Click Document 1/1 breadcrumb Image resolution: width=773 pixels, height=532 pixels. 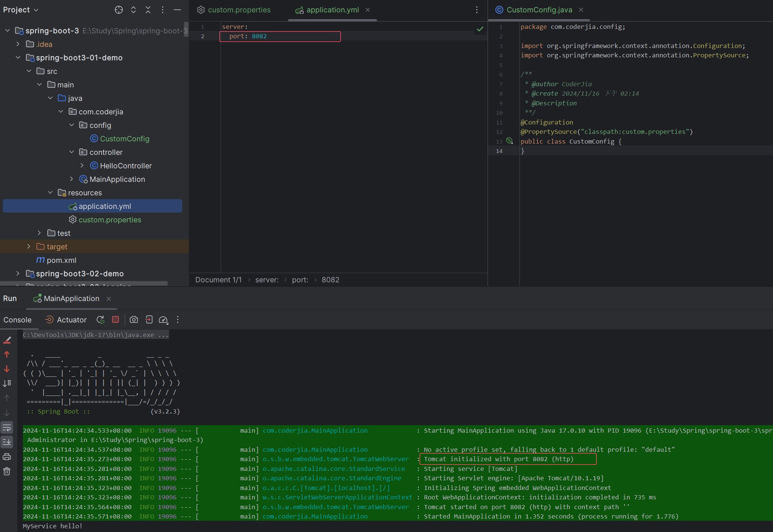218,280
